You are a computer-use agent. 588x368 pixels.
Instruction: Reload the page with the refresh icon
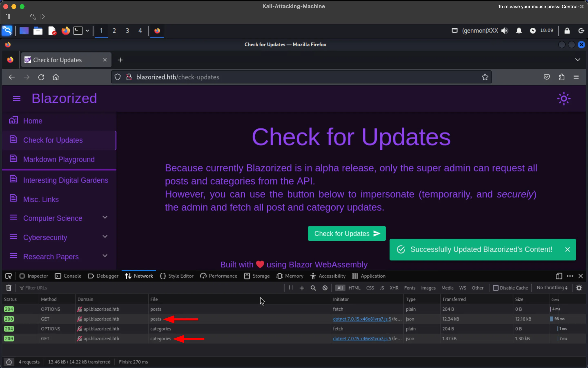[41, 77]
